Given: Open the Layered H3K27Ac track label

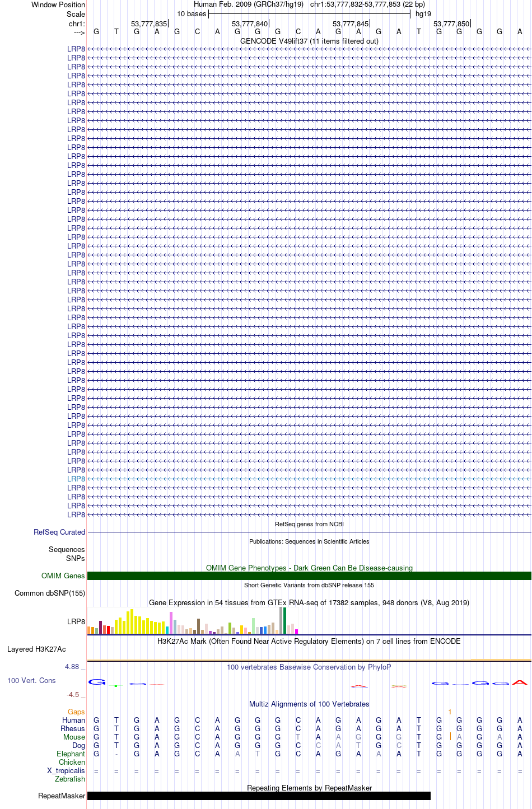Looking at the screenshot, I should coord(36,649).
